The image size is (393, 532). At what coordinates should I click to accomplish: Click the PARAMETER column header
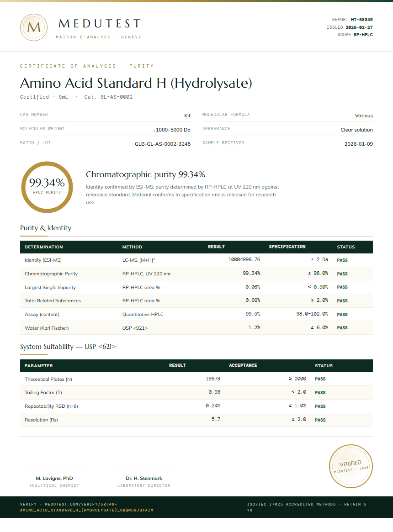39,366
